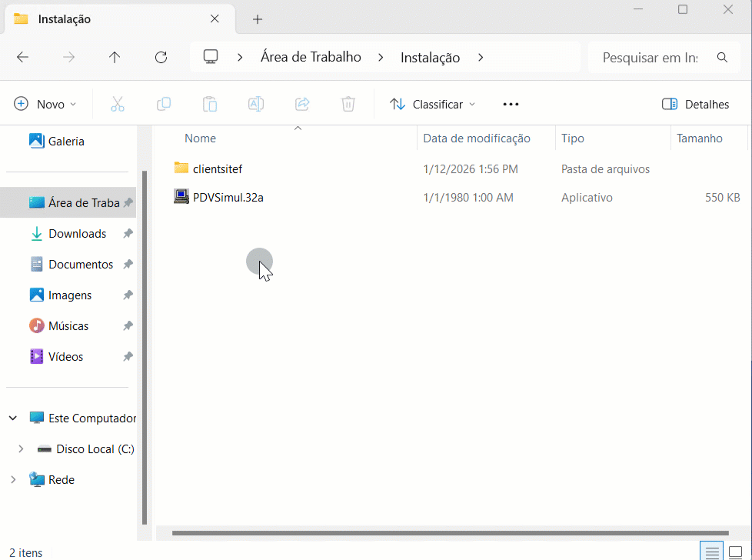This screenshot has height=560, width=752.
Task: Select the PDVSimul.32a application icon
Action: tap(181, 197)
